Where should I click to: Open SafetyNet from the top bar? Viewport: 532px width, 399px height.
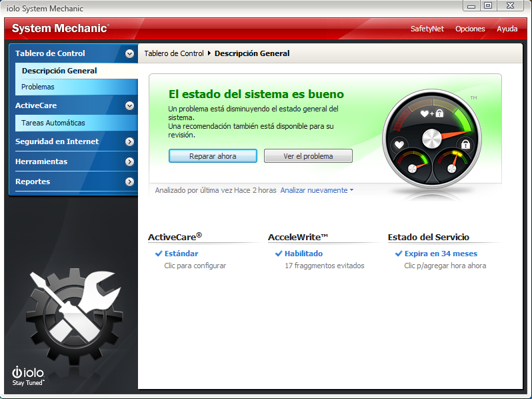point(427,29)
